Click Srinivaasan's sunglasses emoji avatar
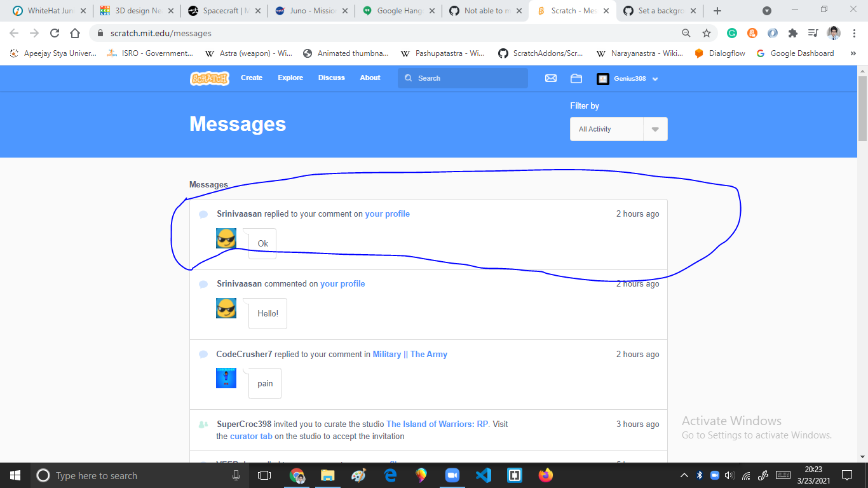This screenshot has width=868, height=488. (x=226, y=238)
